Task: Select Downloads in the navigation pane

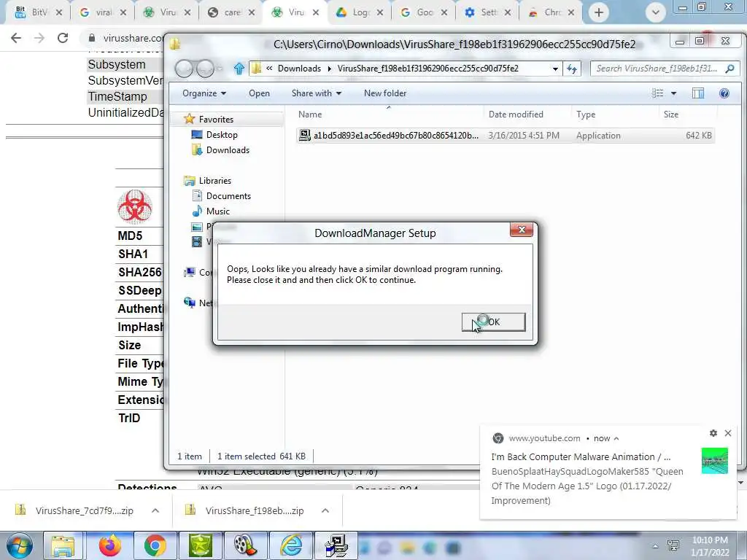Action: coord(228,150)
